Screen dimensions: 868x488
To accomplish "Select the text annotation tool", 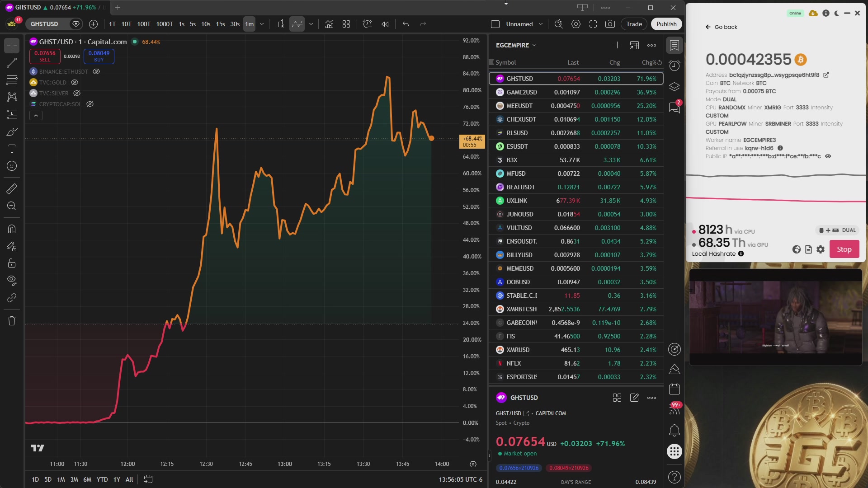I will [x=12, y=149].
